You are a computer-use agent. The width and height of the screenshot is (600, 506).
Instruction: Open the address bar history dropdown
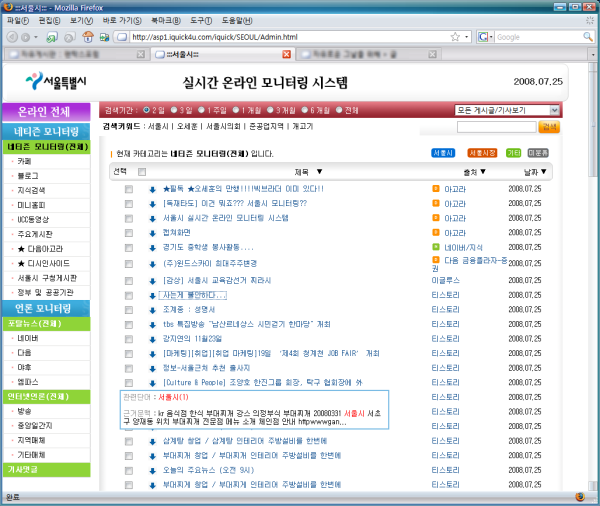point(466,37)
